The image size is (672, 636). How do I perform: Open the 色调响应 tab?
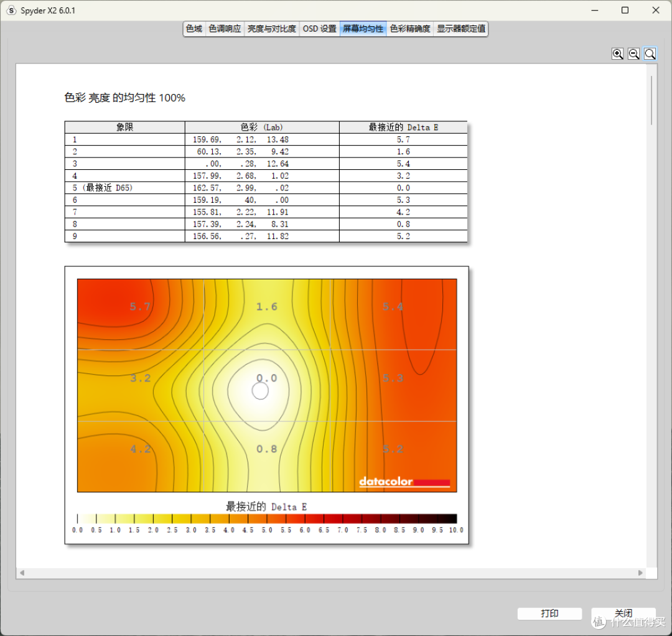[225, 29]
